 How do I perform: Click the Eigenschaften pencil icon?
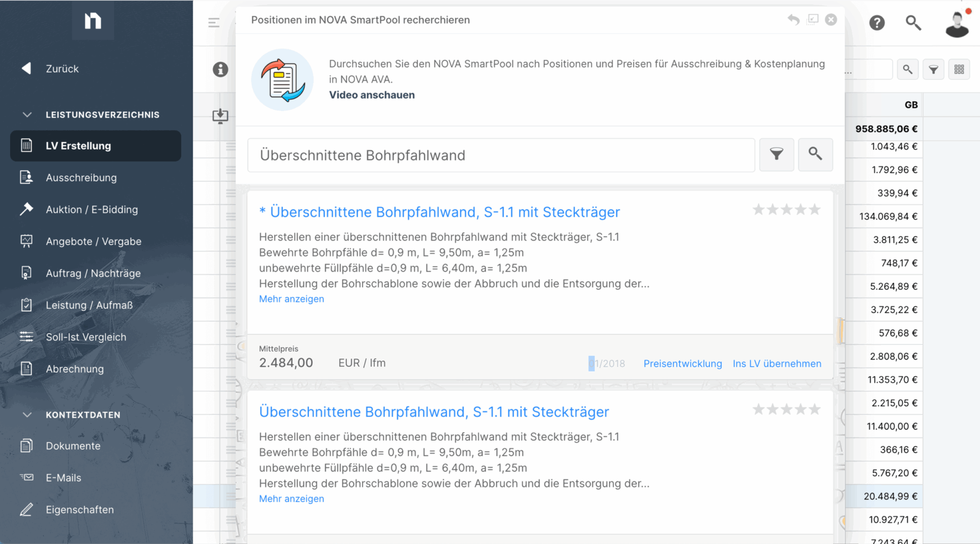[x=26, y=510]
